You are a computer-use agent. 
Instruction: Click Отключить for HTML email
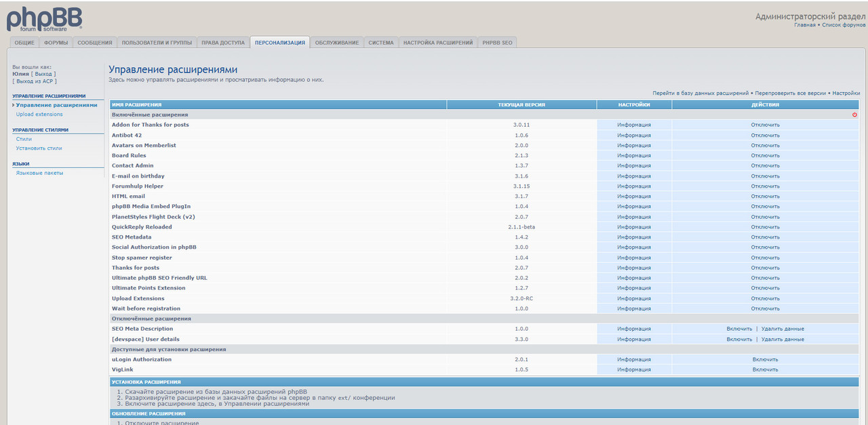(765, 197)
